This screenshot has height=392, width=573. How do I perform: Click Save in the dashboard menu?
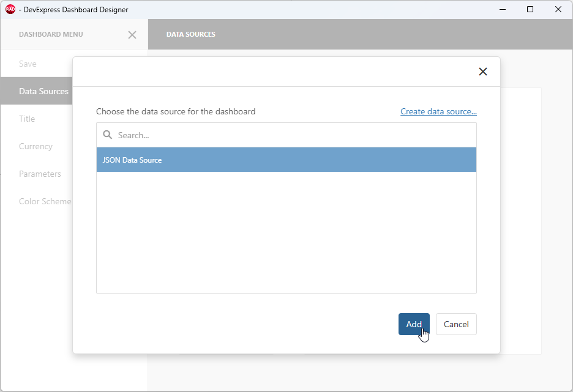28,63
